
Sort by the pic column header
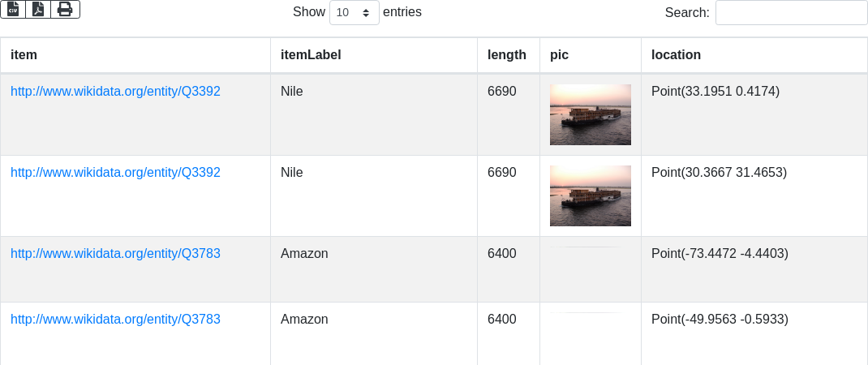[559, 55]
